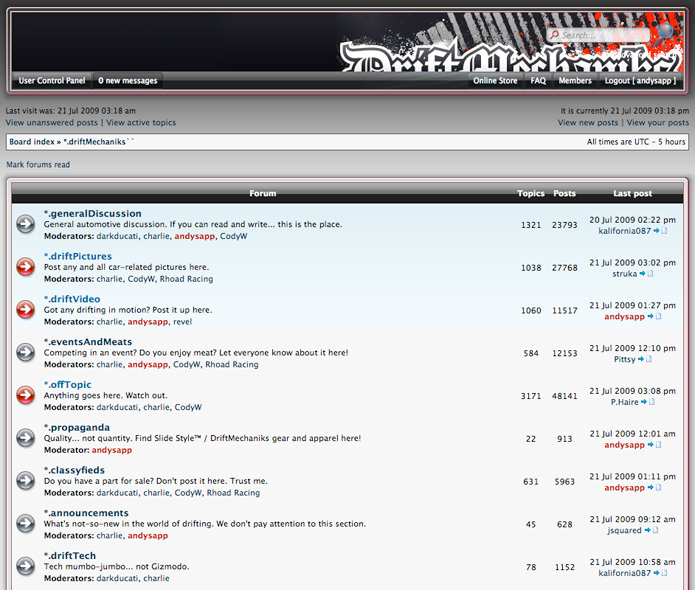Open the Members list

point(575,81)
